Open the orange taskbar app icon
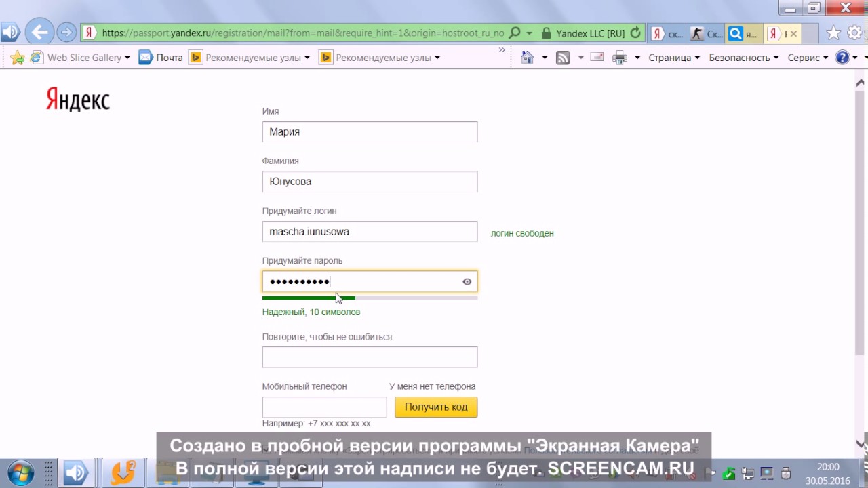This screenshot has height=488, width=868. [122, 472]
